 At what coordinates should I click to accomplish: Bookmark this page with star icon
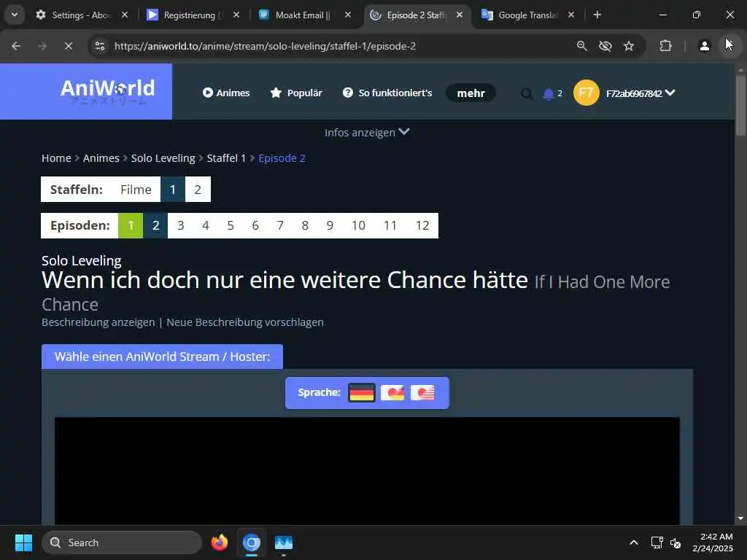(629, 46)
